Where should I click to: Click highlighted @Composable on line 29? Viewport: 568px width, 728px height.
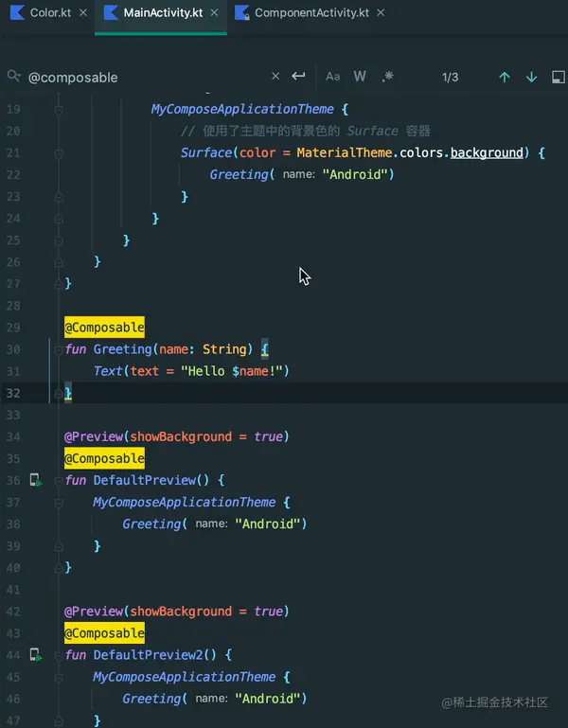(x=104, y=328)
